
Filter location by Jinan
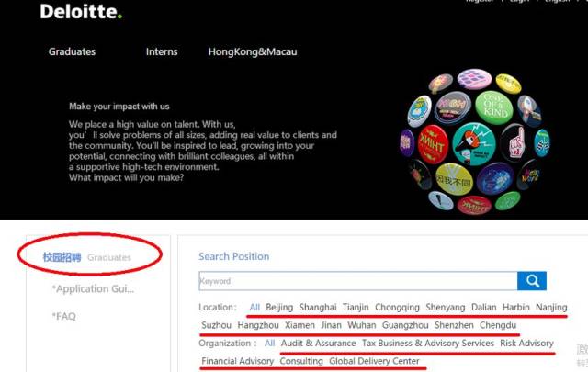coord(331,325)
